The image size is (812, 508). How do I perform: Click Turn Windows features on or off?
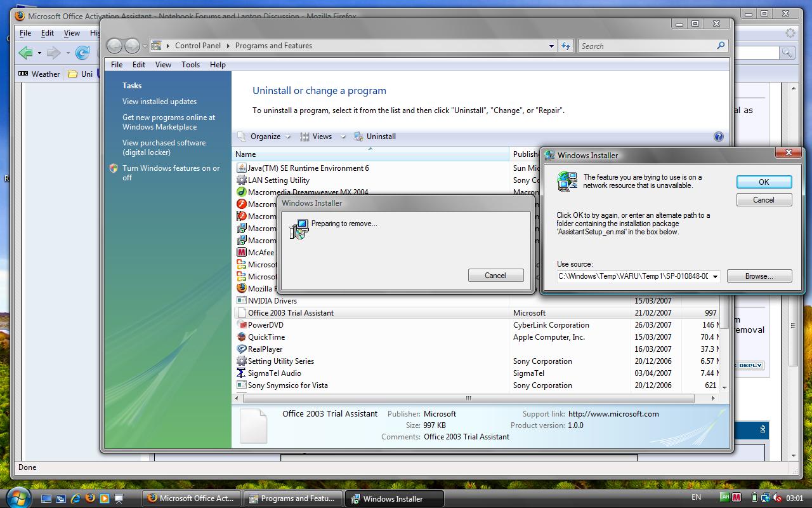tap(171, 173)
